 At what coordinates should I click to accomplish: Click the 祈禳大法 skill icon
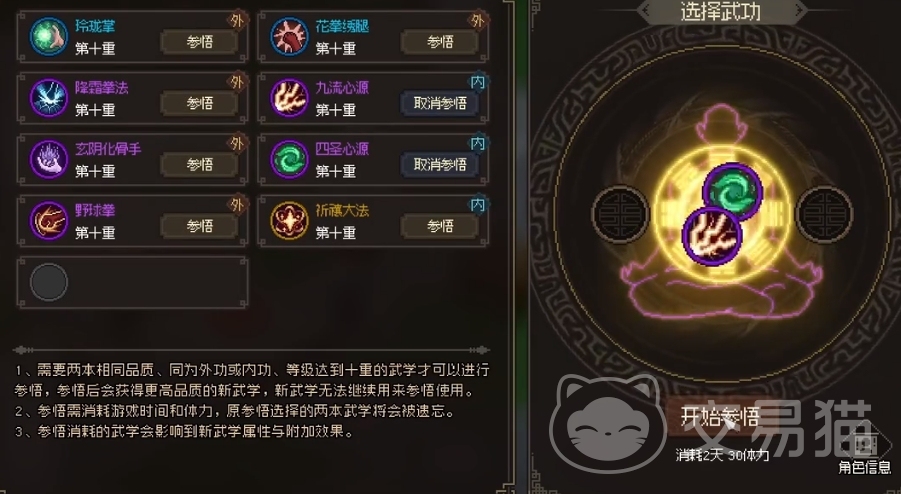(289, 221)
